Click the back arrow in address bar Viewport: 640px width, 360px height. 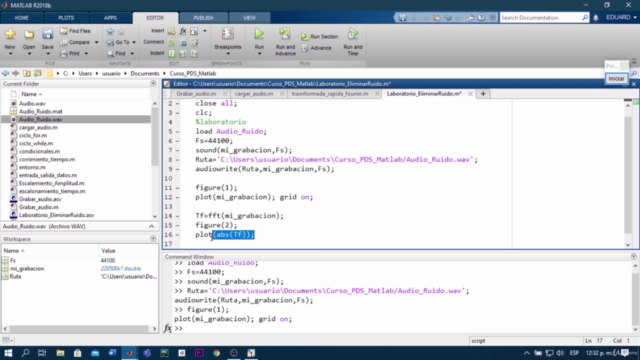tap(5, 73)
